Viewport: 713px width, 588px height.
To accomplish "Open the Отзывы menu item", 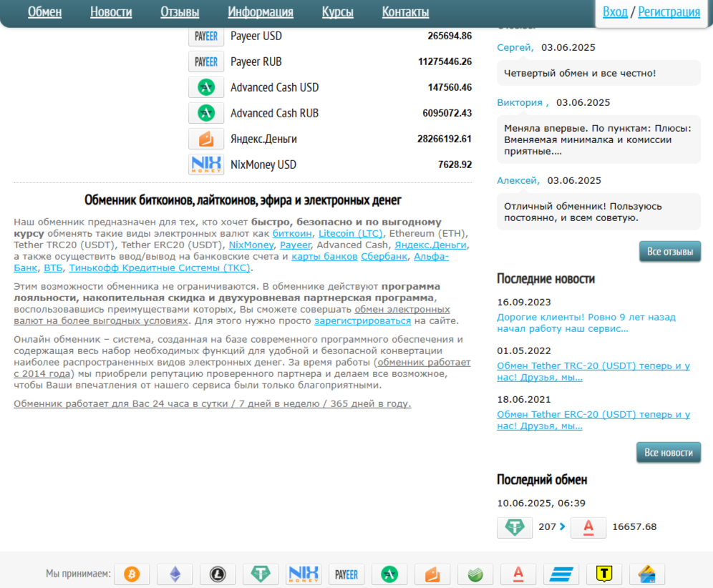I will point(180,12).
